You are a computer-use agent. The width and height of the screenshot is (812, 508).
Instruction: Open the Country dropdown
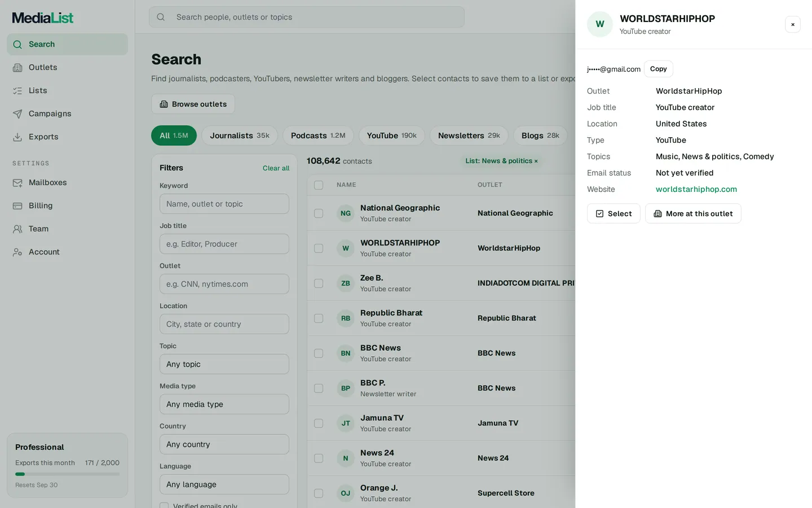pyautogui.click(x=224, y=444)
